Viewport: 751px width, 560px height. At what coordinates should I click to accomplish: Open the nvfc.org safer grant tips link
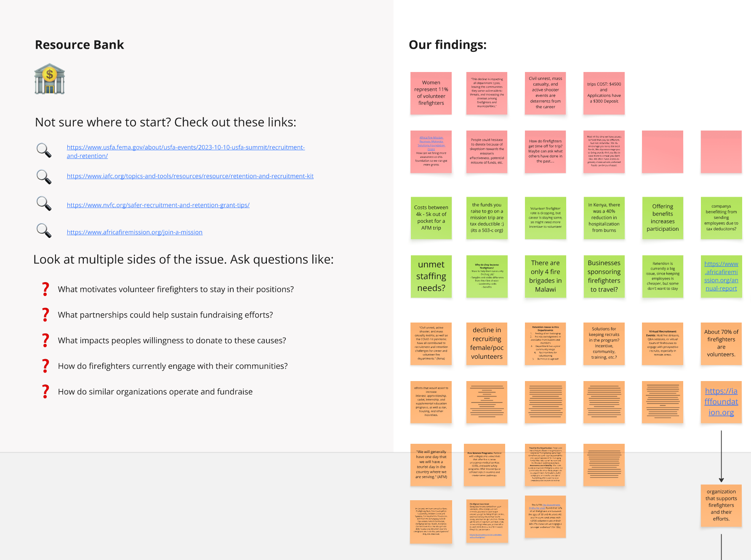(158, 205)
